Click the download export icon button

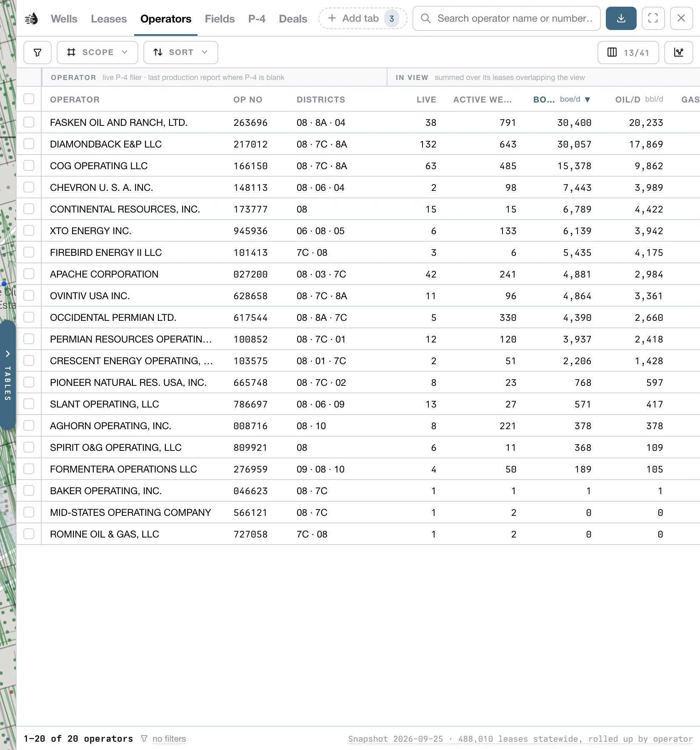point(621,18)
